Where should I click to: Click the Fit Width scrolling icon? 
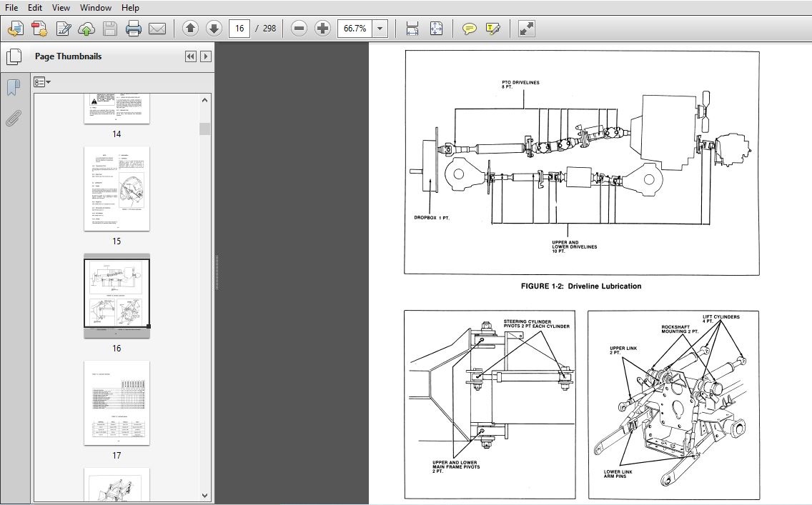pyautogui.click(x=412, y=29)
